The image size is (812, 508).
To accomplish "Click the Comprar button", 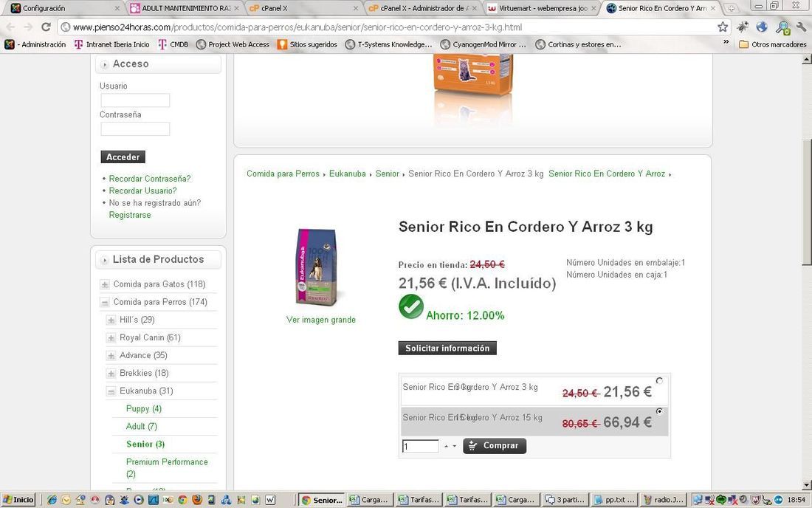I will point(495,446).
